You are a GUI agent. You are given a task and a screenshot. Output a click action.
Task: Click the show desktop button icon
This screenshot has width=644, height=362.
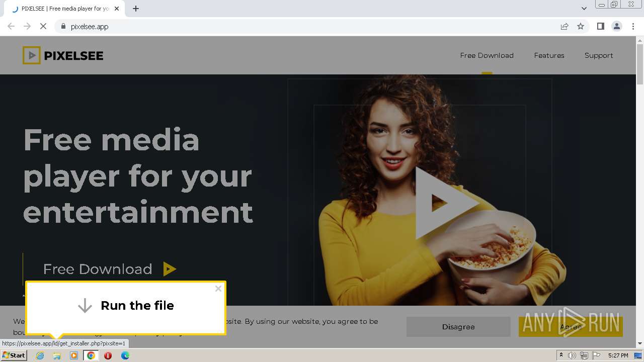tap(638, 355)
